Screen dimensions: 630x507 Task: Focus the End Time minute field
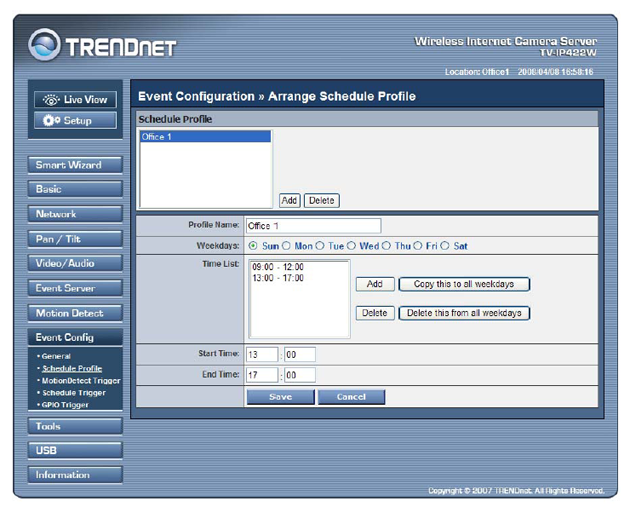click(x=300, y=375)
